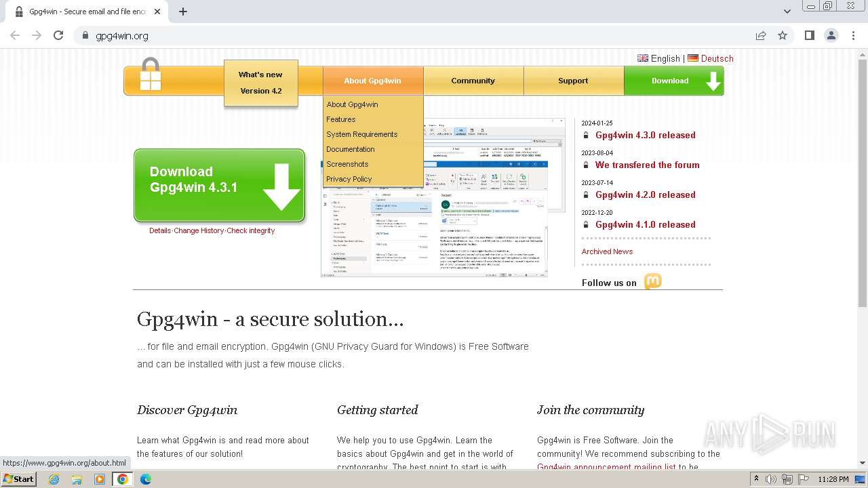Image resolution: width=868 pixels, height=488 pixels.
Task: Select About Gpg4win from the dropdown
Action: pos(352,104)
